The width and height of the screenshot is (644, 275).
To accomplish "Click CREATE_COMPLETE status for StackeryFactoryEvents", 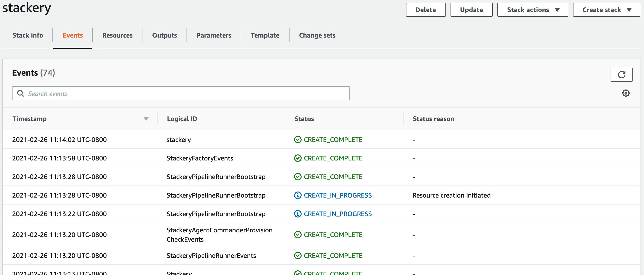I will point(333,158).
